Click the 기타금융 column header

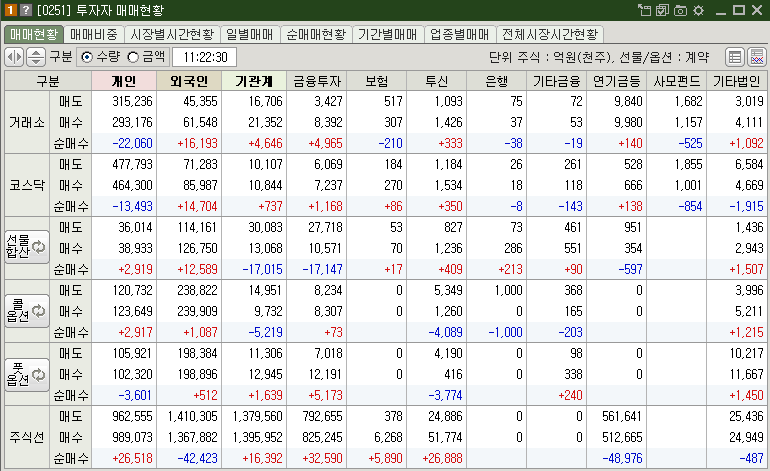556,81
